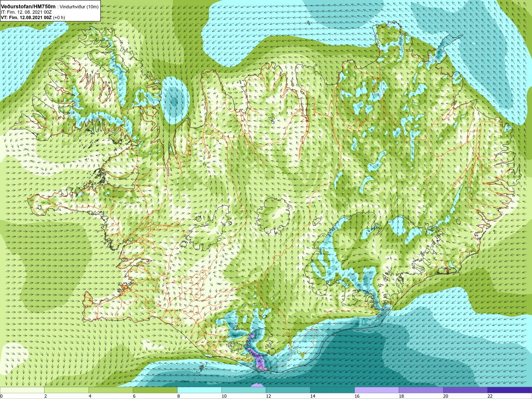The width and height of the screenshot is (532, 399).
Task: Select the 18–20 medium purple legend swatch
Action: coord(421,390)
